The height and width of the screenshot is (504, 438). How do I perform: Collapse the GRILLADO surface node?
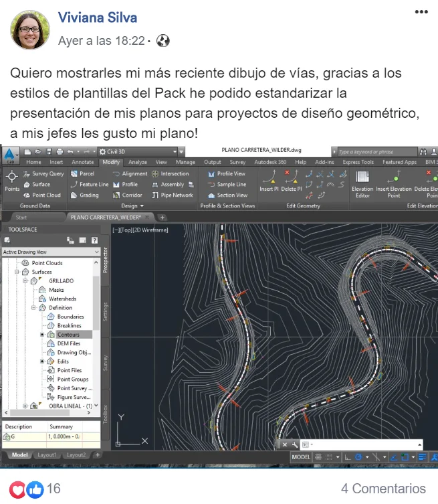(x=25, y=281)
